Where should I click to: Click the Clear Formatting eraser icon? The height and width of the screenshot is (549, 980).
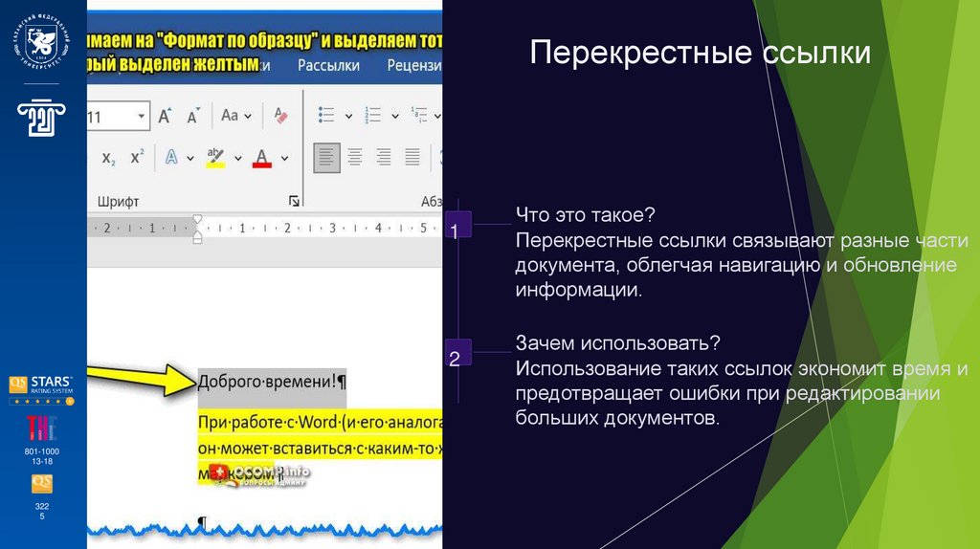(x=280, y=116)
